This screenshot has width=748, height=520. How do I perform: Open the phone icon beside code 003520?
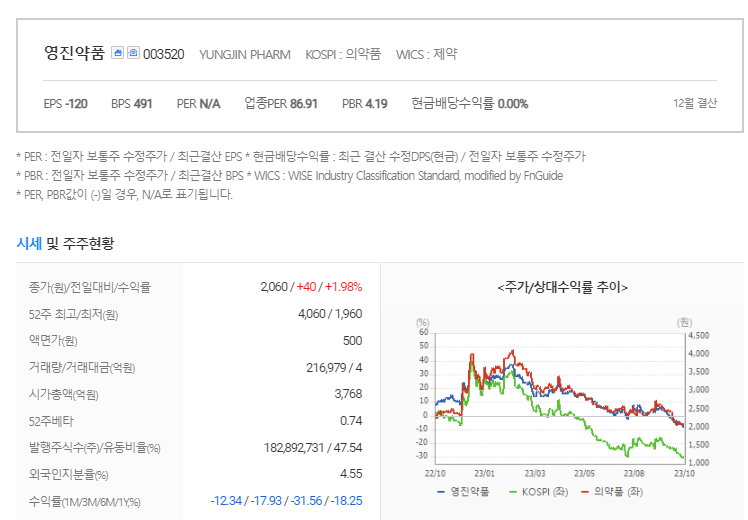[x=133, y=52]
